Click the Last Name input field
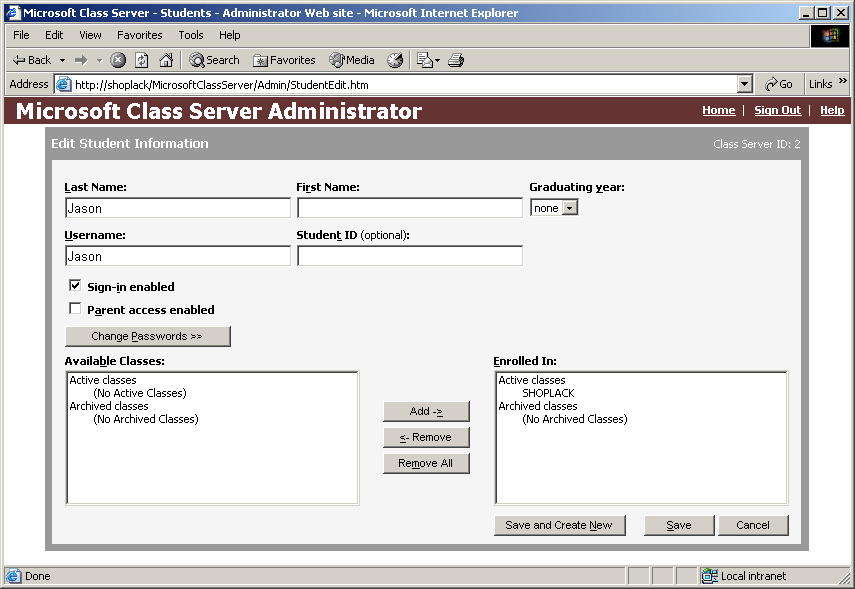This screenshot has width=855, height=589. [x=178, y=208]
